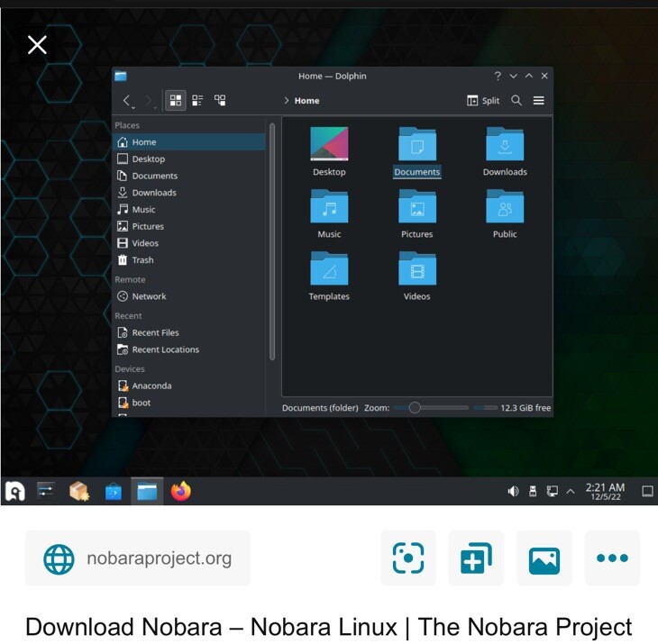The image size is (658, 644).
Task: Click the Split view button
Action: coord(483,101)
